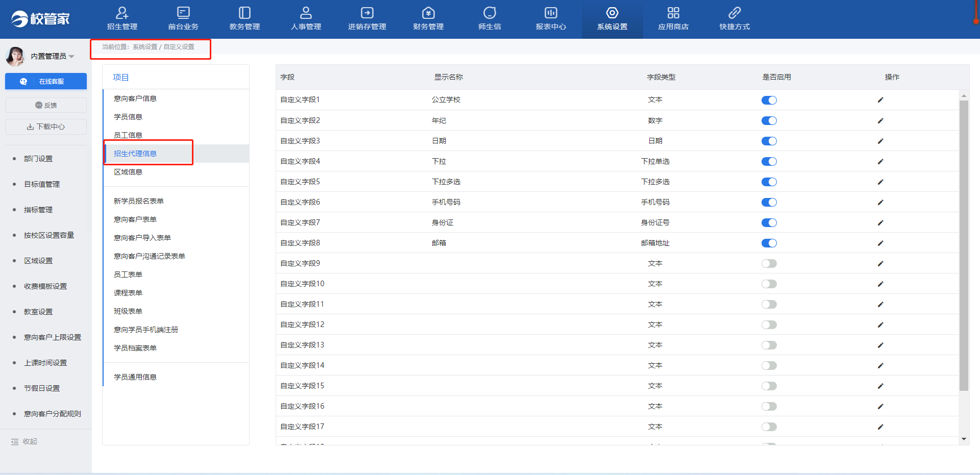Click edit pencil for 自定义字段1

(880, 100)
